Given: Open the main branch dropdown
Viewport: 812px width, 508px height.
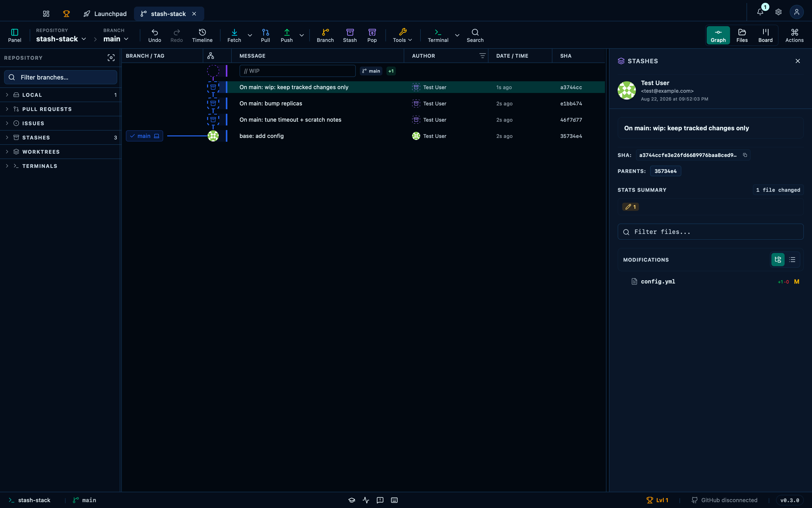Looking at the screenshot, I should tap(116, 39).
